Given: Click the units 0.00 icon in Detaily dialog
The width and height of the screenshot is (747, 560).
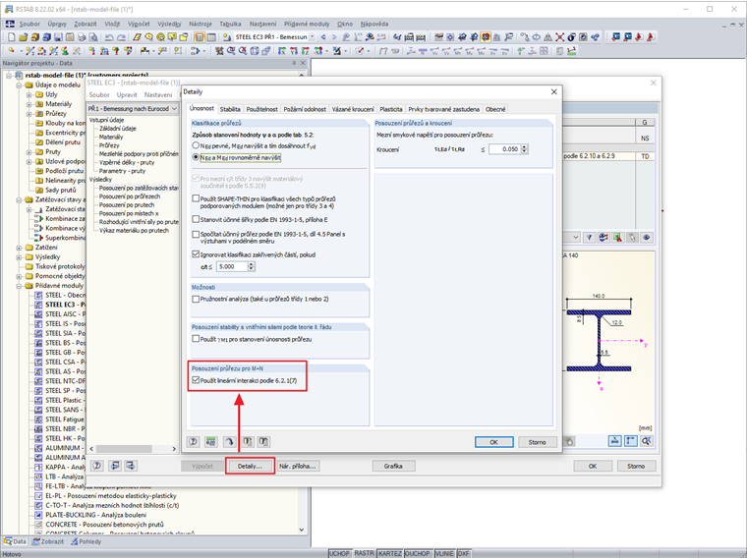Looking at the screenshot, I should (211, 442).
